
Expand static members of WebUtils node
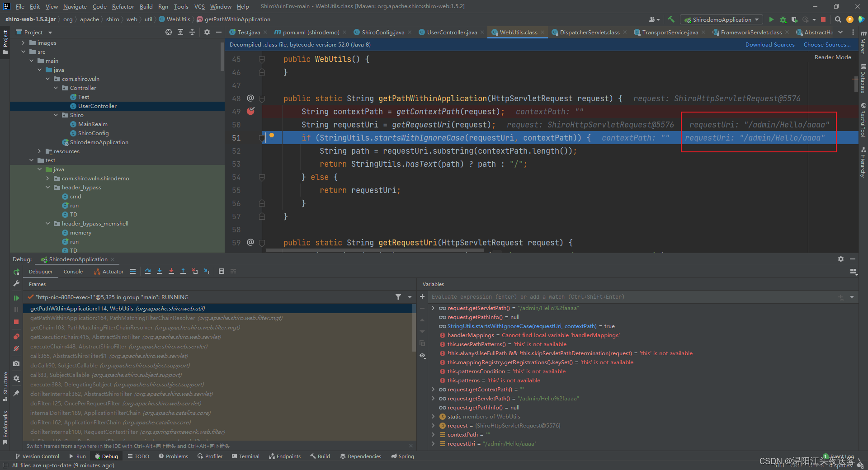click(x=433, y=417)
